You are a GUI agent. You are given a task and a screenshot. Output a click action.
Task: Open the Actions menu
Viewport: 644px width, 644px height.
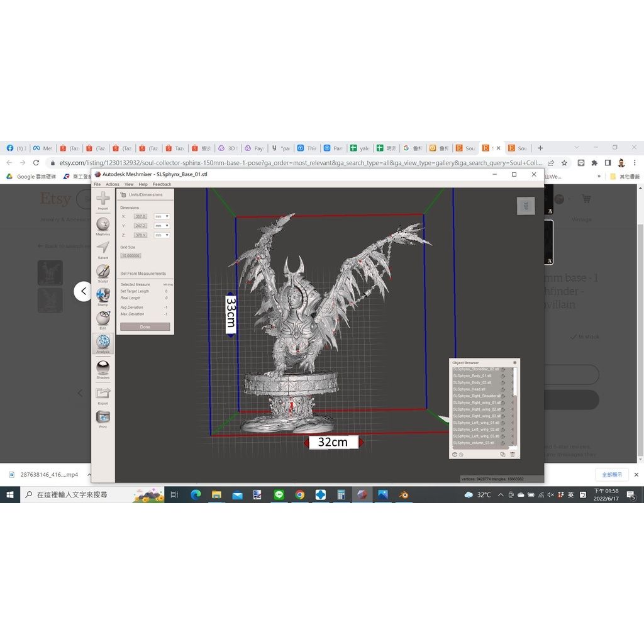(x=113, y=184)
